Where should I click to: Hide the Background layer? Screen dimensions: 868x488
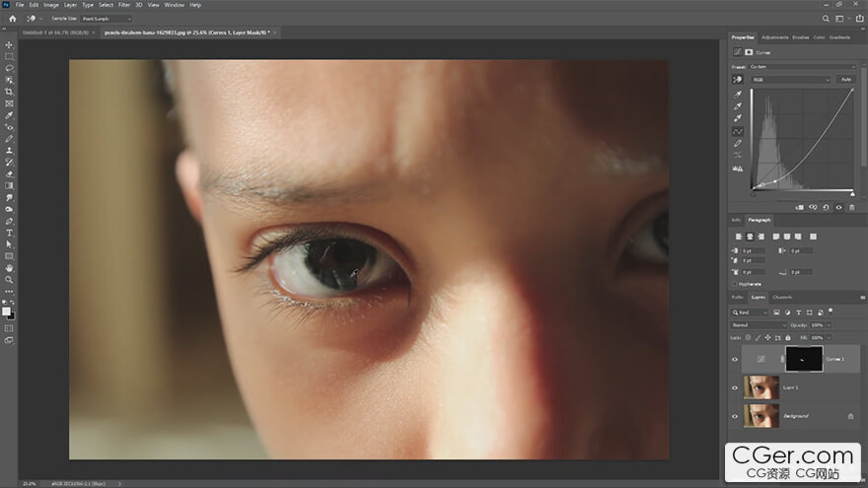coord(735,416)
